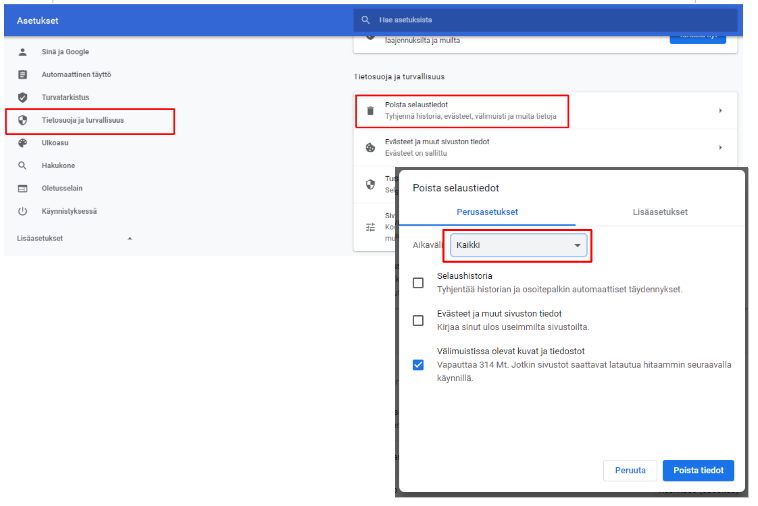The width and height of the screenshot is (758, 506).
Task: Click the Käynnistyksessä power icon
Action: [23, 212]
